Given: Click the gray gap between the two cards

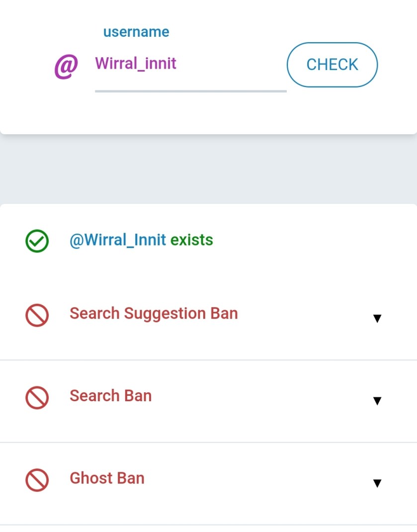Looking at the screenshot, I should 208,169.
